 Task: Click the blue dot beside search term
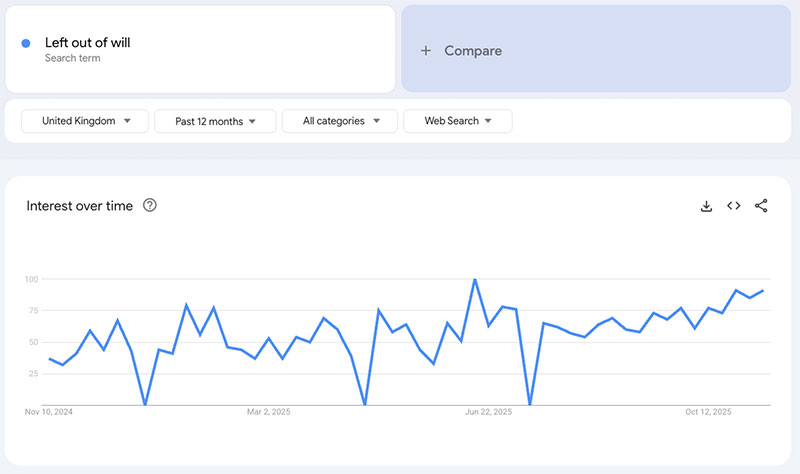26,43
